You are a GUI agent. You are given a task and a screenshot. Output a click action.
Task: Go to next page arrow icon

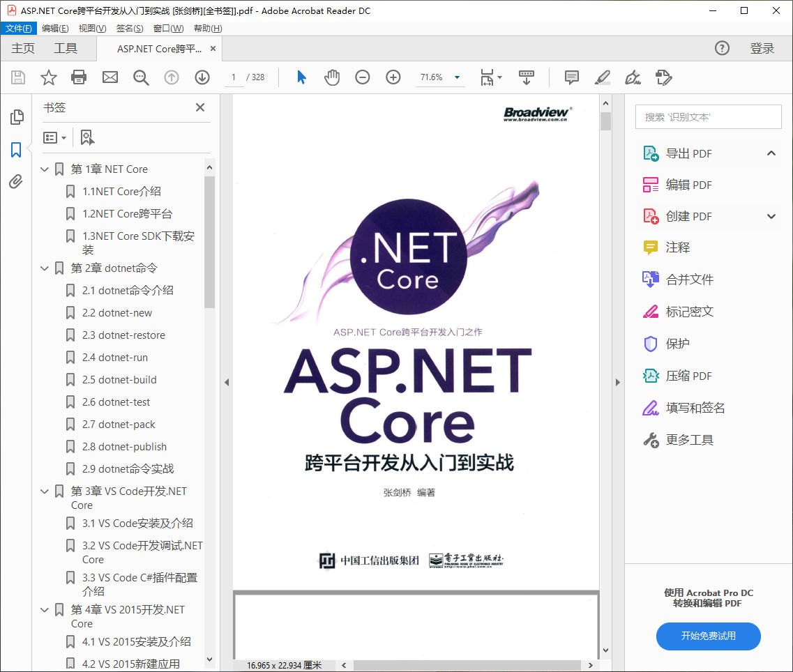point(202,77)
